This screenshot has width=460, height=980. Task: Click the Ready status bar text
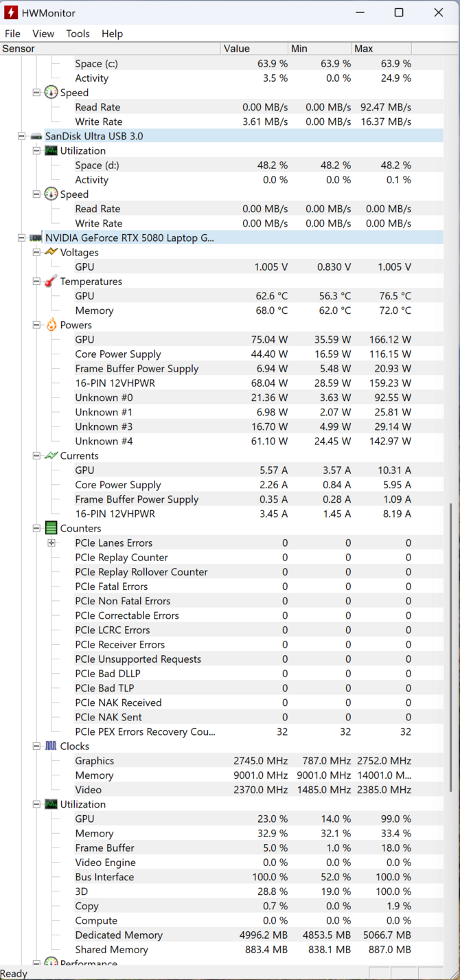pos(14,973)
